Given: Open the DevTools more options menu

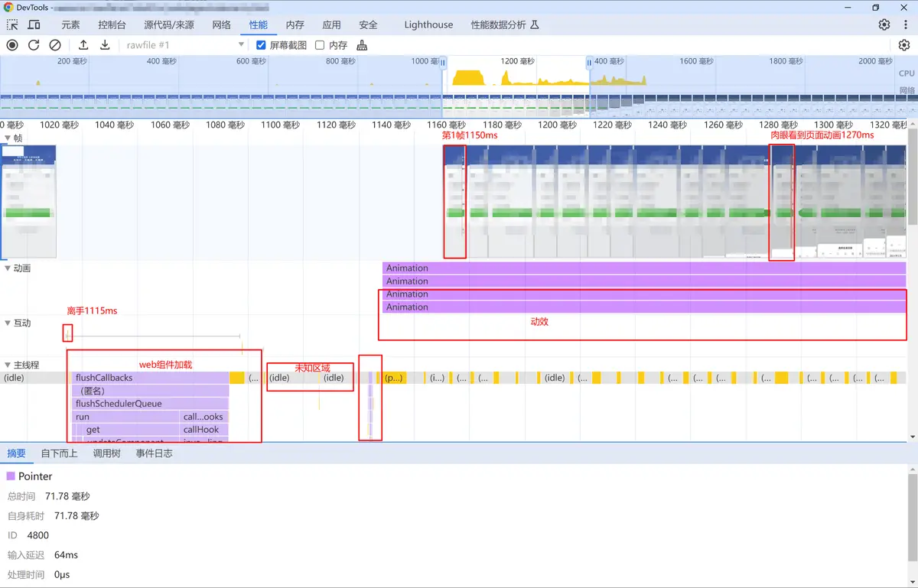Looking at the screenshot, I should [904, 24].
